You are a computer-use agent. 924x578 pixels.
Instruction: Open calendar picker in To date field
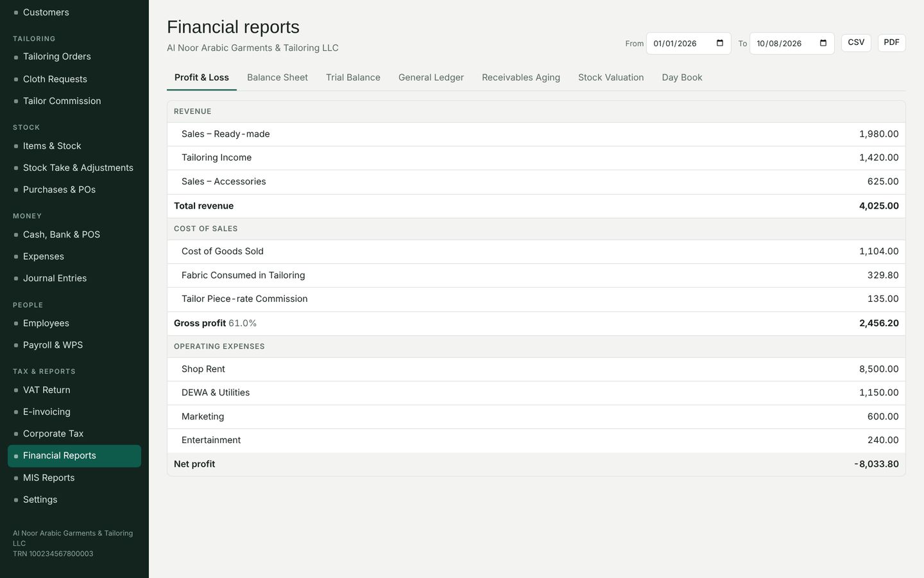point(823,43)
